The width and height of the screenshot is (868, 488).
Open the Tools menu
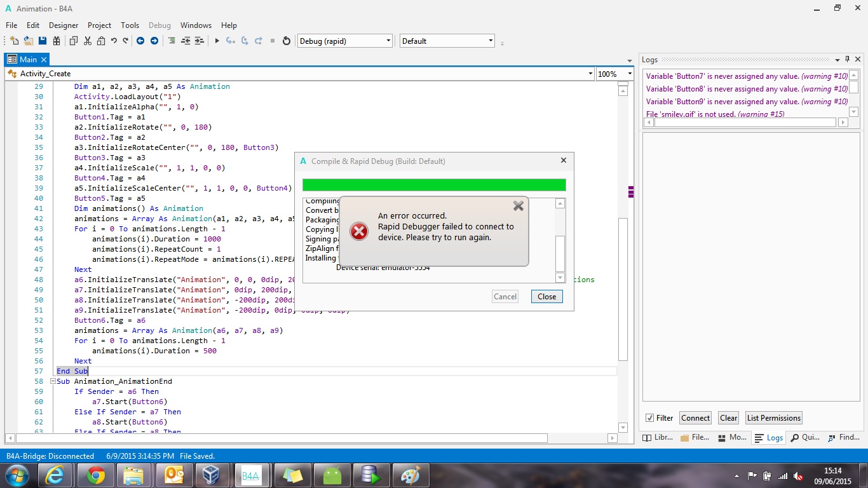(x=130, y=25)
